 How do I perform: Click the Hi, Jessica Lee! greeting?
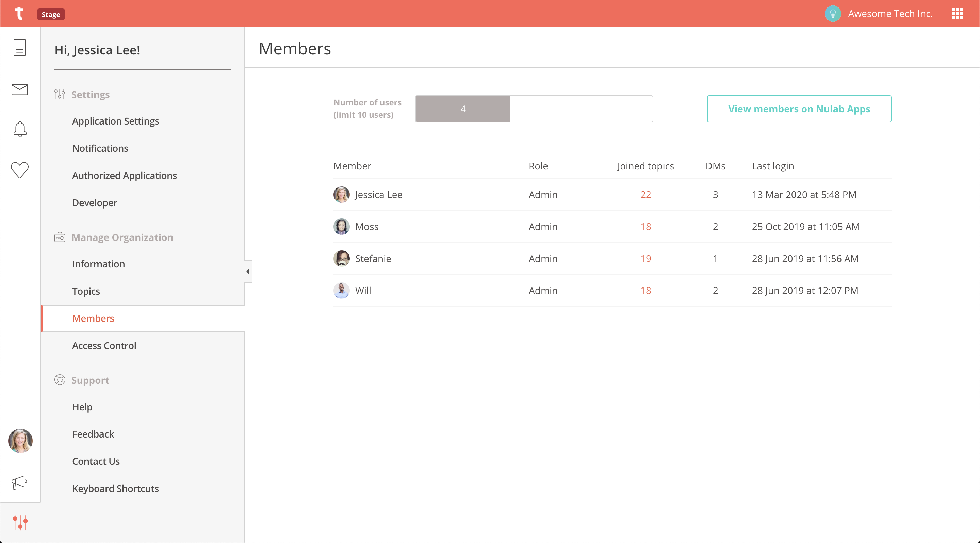click(x=97, y=50)
